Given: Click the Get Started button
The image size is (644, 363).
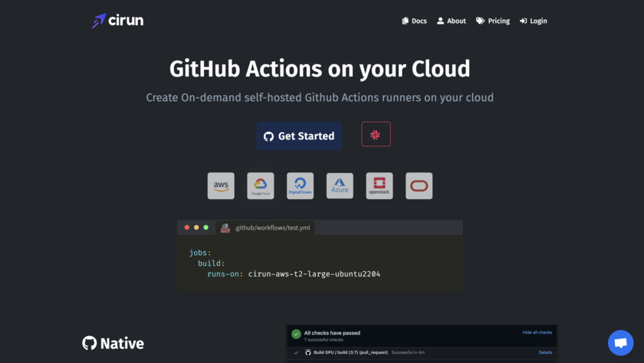Looking at the screenshot, I should (299, 136).
